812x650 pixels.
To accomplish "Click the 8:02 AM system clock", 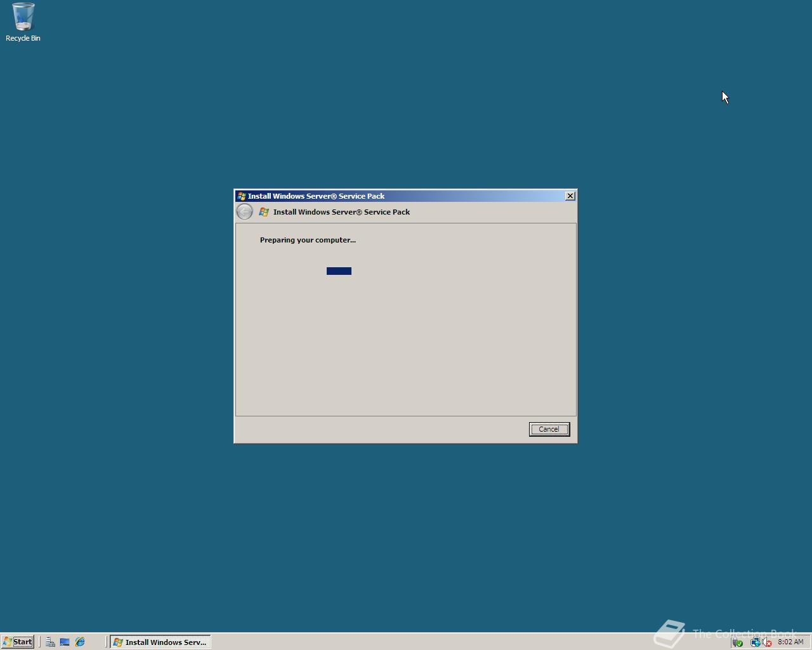I will 790,642.
